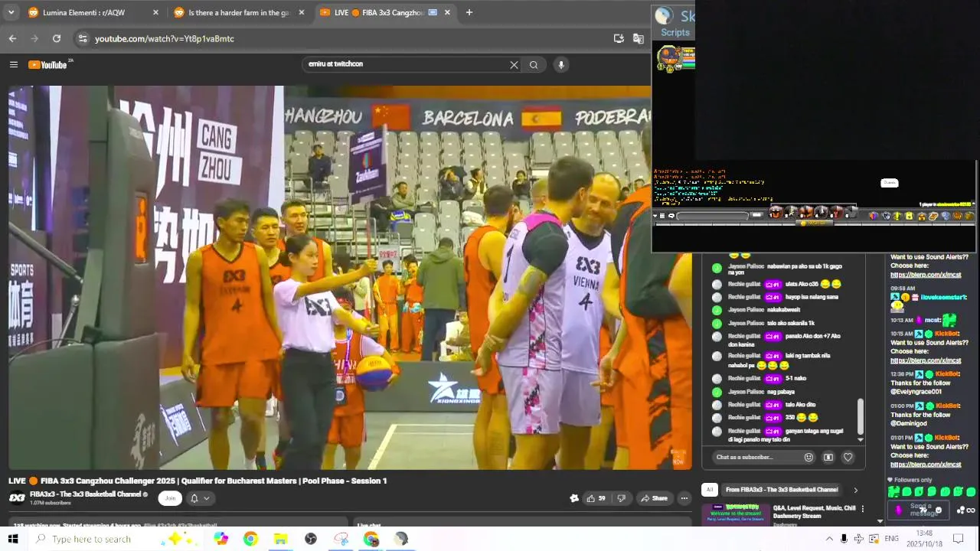Install app icon in the address bar

click(x=619, y=38)
